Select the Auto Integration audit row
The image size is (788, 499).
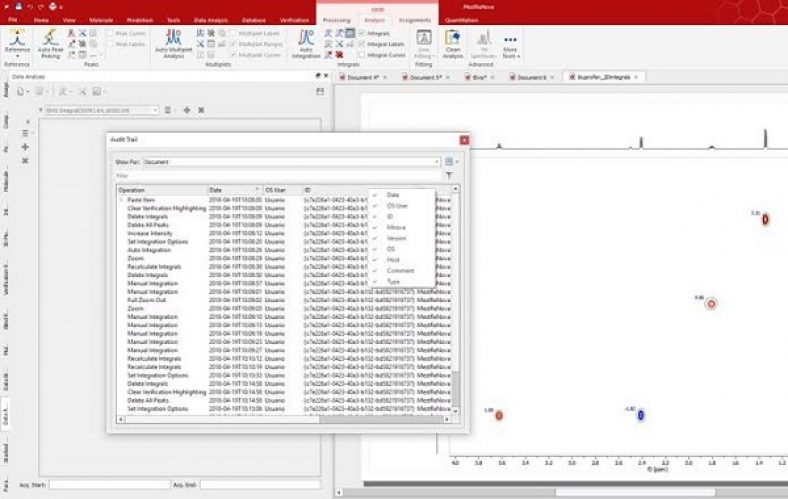coord(284,250)
